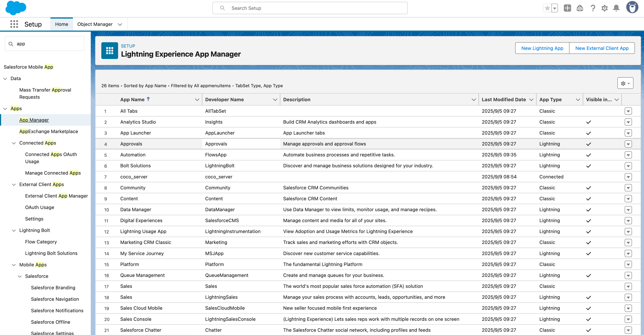Open the global Create New plus icon
This screenshot has width=644, height=335.
(567, 8)
